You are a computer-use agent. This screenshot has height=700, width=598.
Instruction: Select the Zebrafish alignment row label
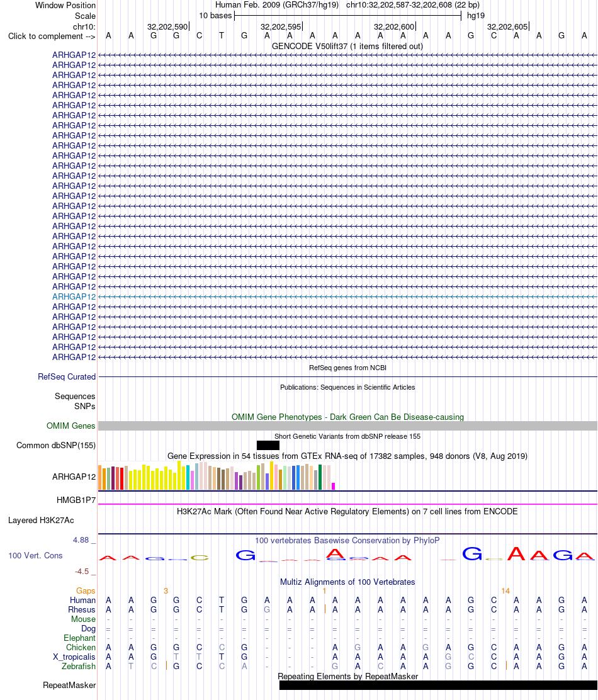[79, 667]
